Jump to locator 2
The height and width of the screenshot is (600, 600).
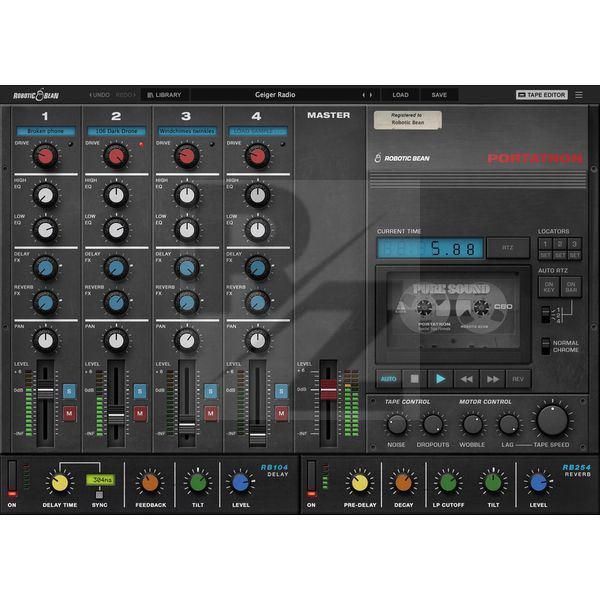point(560,244)
